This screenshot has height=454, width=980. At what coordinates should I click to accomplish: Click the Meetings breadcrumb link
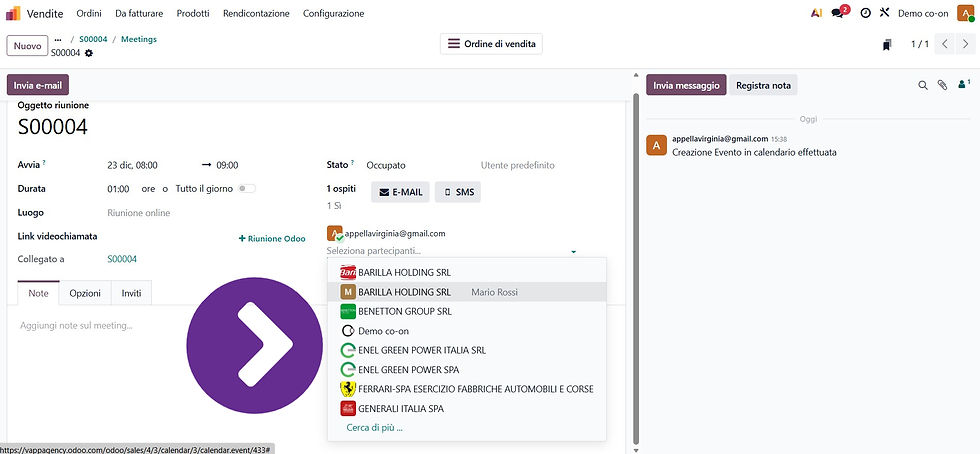[139, 39]
